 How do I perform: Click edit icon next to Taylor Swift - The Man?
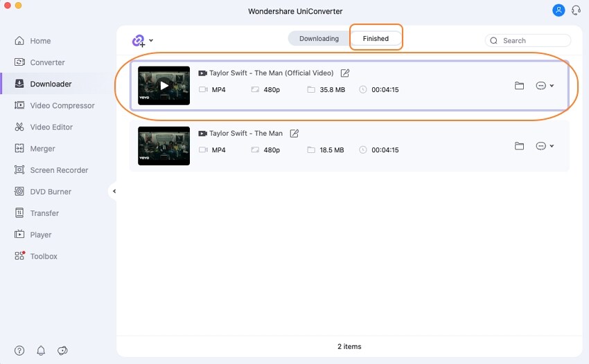(x=294, y=134)
